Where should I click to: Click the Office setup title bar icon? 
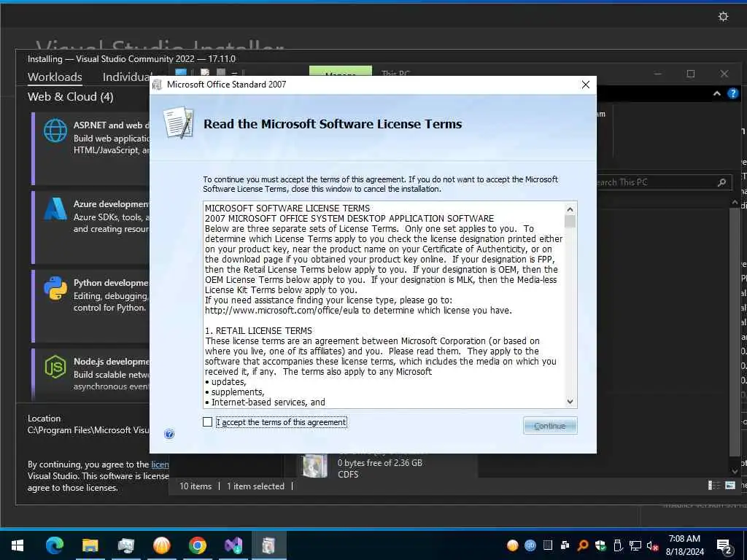point(158,85)
